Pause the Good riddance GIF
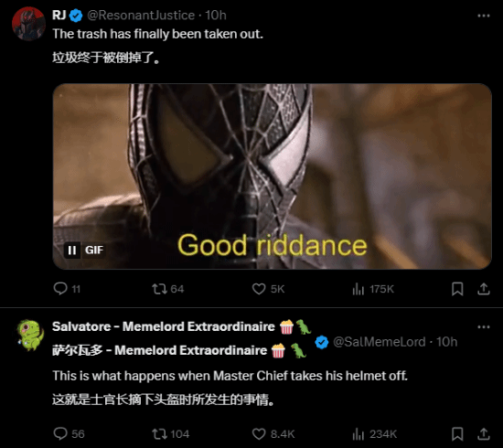The width and height of the screenshot is (503, 448). point(72,250)
